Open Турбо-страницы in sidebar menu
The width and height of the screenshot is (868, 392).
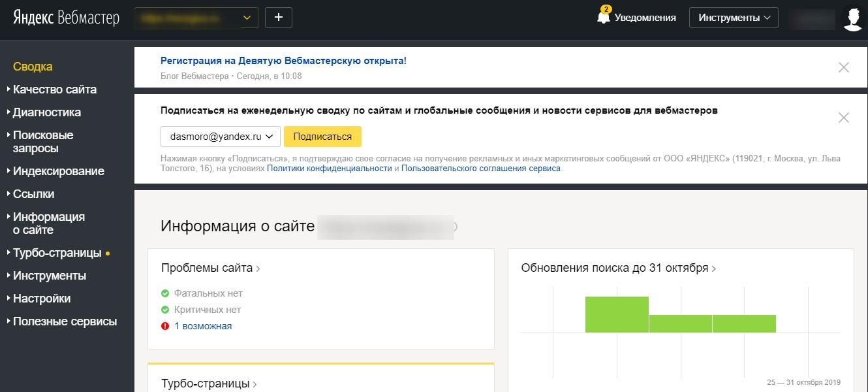57,253
